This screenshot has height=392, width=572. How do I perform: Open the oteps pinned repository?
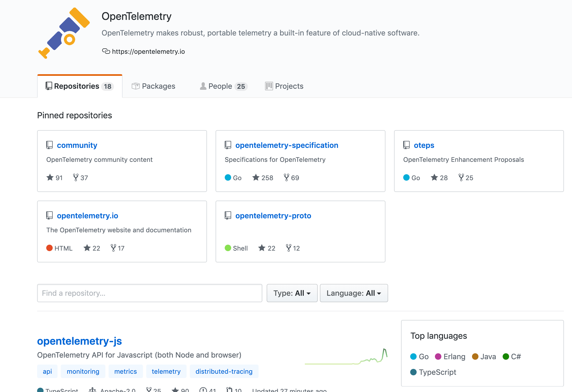pos(424,145)
